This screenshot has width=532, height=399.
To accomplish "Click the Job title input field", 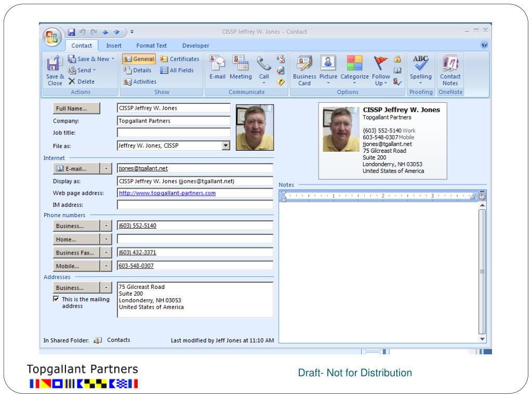I will click(174, 132).
